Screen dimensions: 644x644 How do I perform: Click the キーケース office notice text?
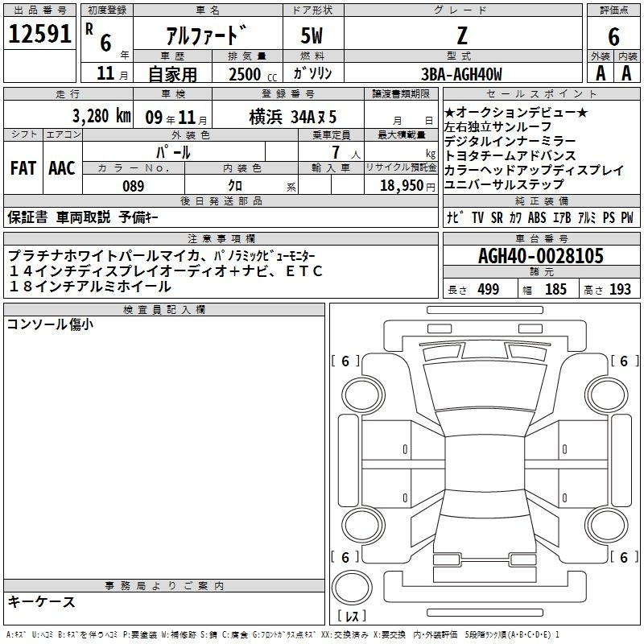click(x=42, y=601)
